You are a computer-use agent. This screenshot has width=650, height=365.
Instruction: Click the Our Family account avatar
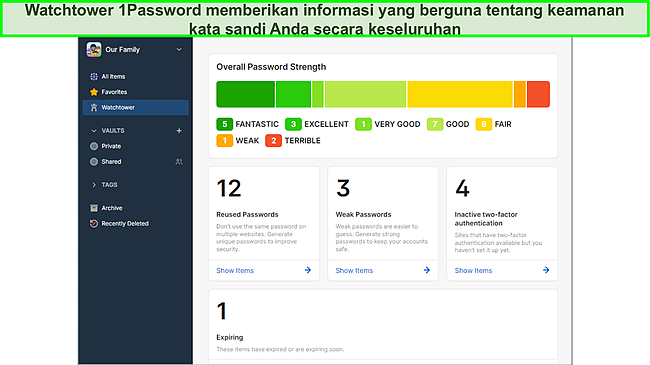pyautogui.click(x=94, y=49)
